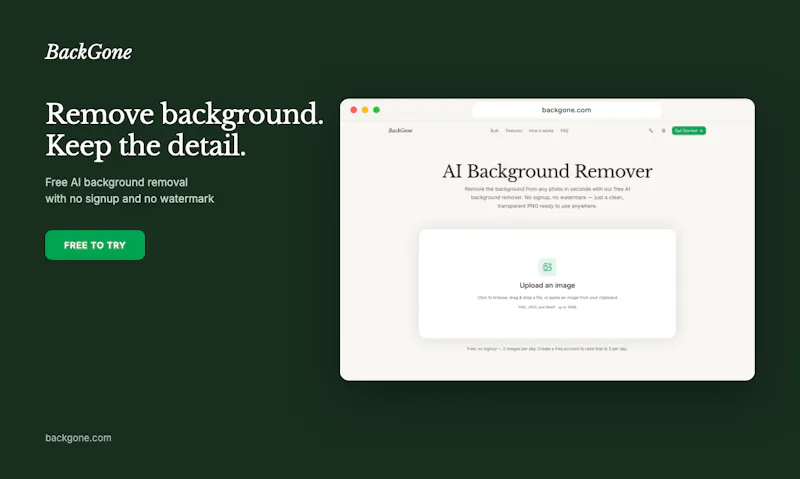Click the free account note below the upload card
The height and width of the screenshot is (479, 800).
(547, 349)
